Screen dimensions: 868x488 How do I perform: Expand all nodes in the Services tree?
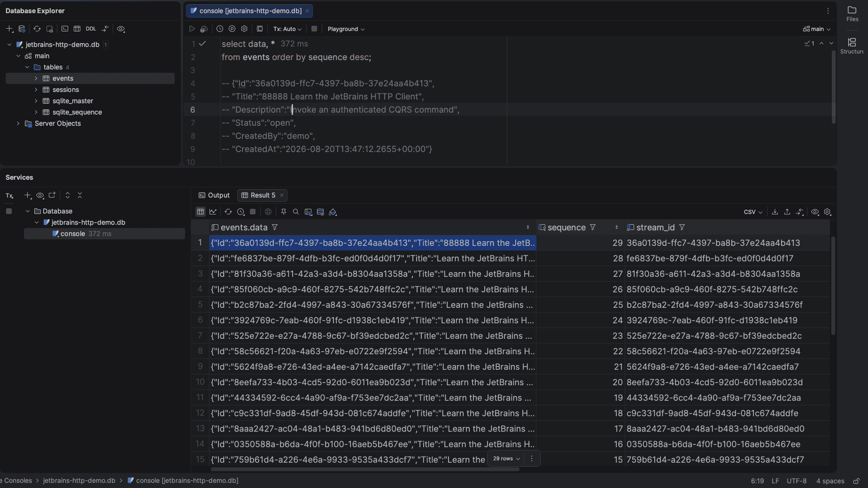coord(68,196)
